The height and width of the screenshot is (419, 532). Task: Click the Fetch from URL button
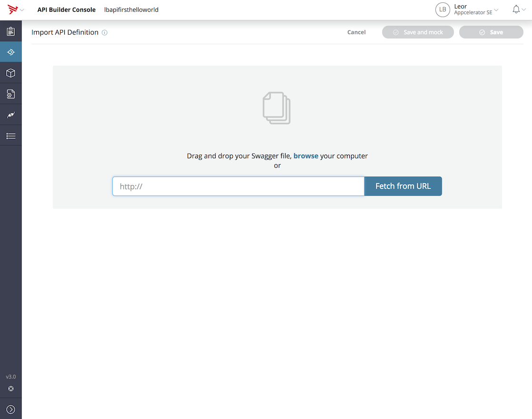click(x=403, y=186)
